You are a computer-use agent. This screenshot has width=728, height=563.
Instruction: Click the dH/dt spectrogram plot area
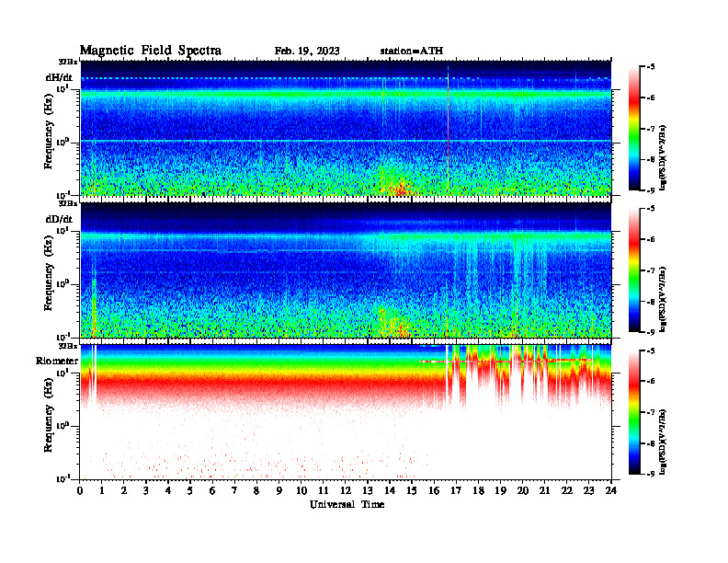tap(346, 128)
